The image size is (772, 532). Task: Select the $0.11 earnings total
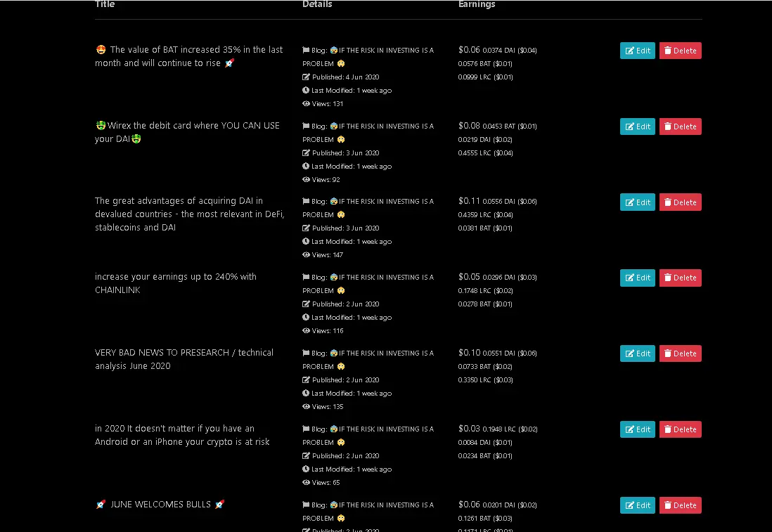[469, 201]
